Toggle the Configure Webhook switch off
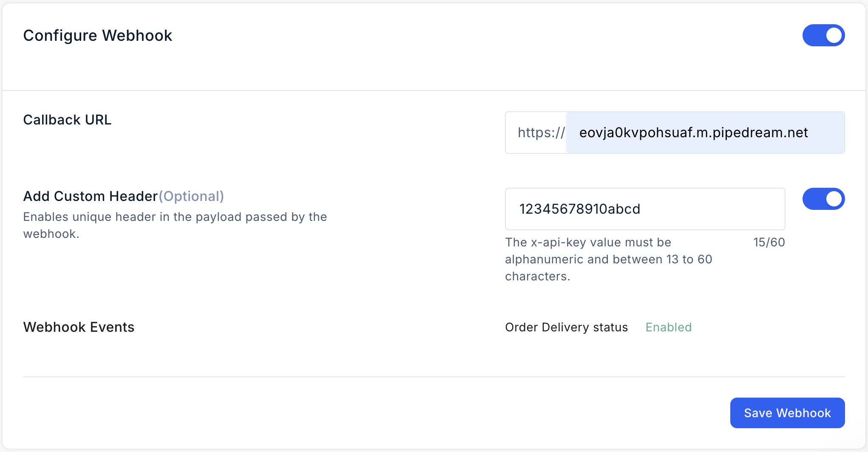The image size is (868, 452). 823,35
